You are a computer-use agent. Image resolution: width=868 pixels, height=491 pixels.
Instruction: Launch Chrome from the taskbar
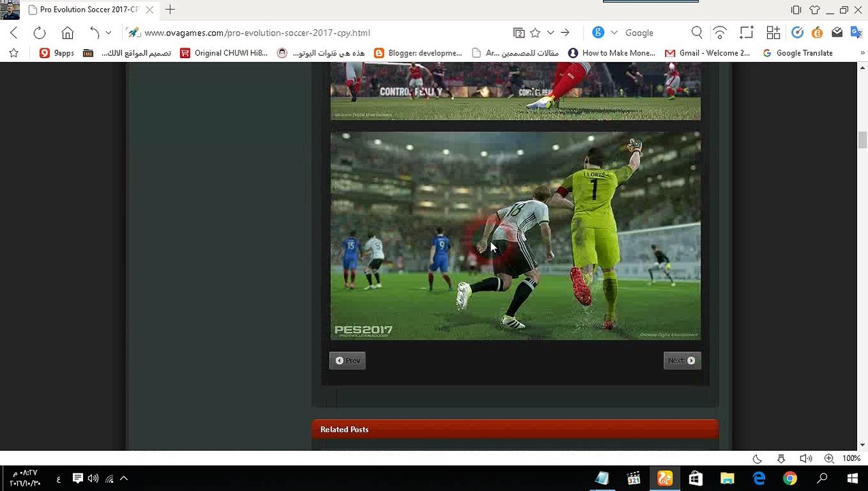(x=790, y=479)
